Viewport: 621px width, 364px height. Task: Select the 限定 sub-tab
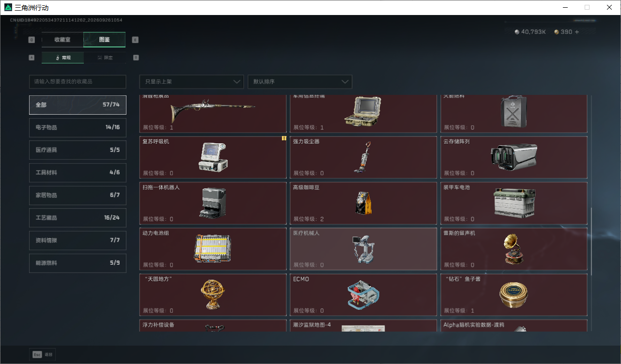click(x=105, y=58)
